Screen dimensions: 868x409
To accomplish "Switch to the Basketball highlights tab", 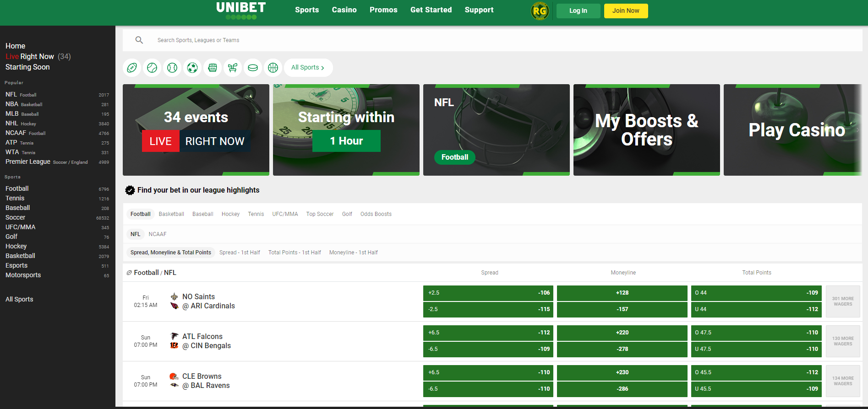I will point(171,214).
